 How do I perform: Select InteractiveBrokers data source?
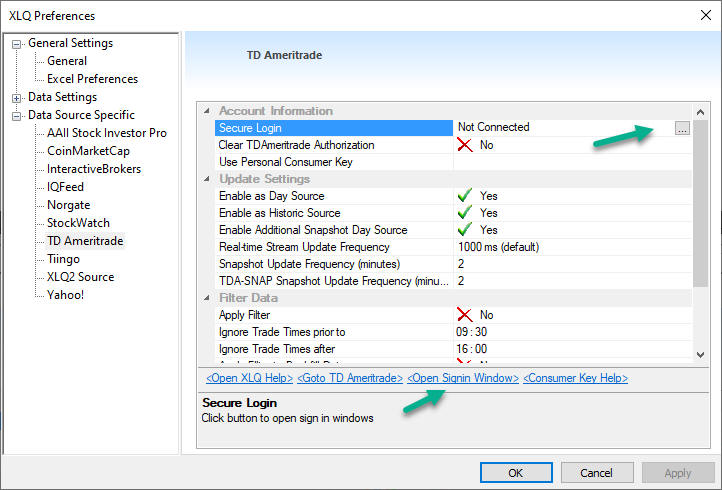[x=93, y=169]
